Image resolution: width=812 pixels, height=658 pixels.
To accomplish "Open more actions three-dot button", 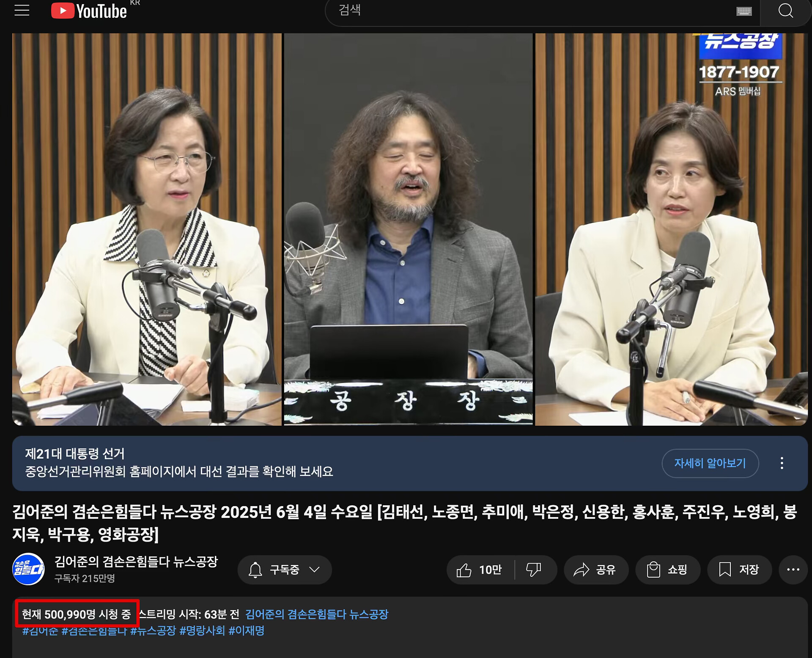I will click(x=793, y=570).
